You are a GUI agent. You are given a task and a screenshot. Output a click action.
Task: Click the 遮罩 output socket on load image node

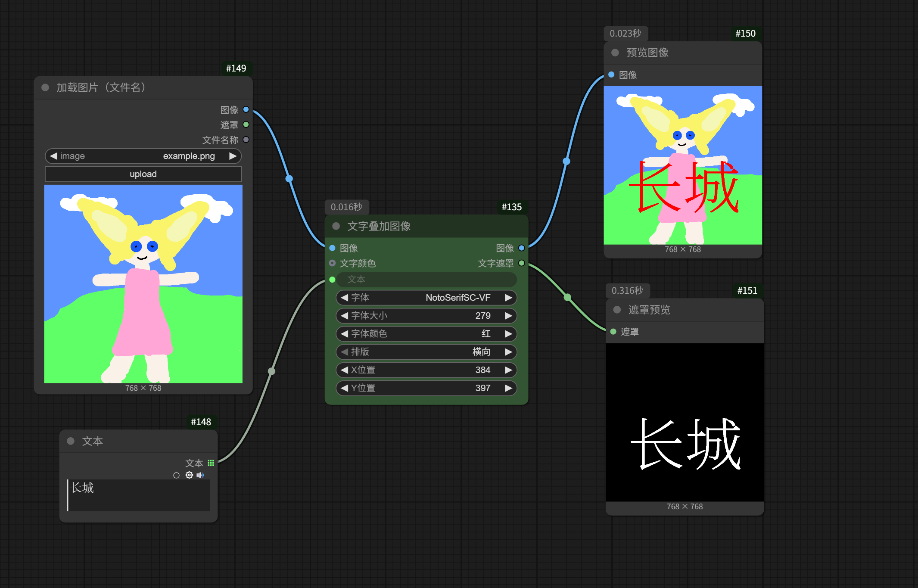[246, 124]
